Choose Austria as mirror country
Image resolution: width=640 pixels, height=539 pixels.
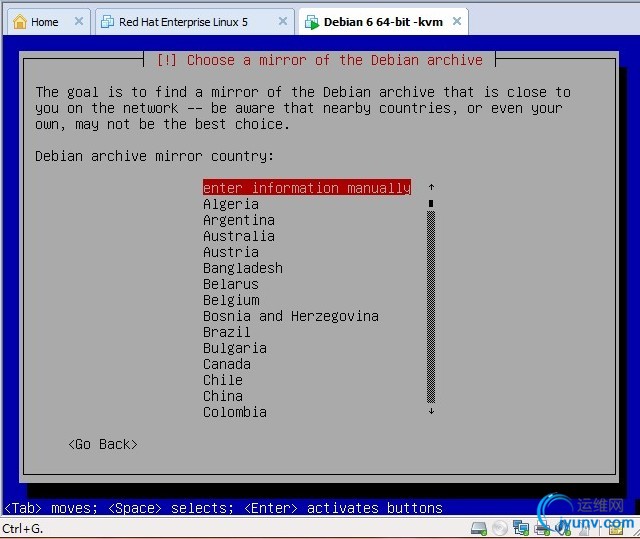click(231, 252)
